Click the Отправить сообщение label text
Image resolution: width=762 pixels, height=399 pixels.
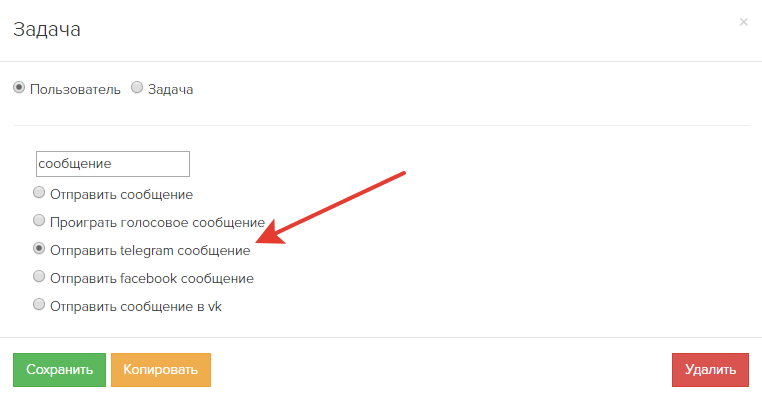pyautogui.click(x=121, y=194)
